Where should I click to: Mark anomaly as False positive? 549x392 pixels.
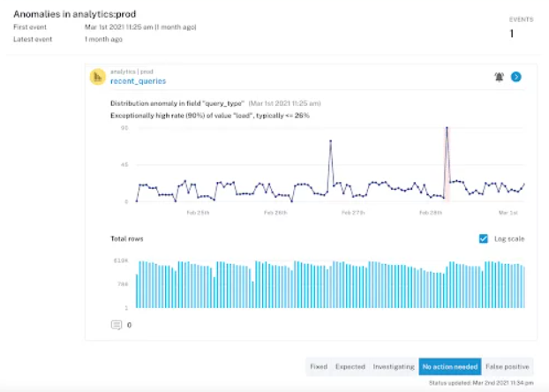point(508,366)
